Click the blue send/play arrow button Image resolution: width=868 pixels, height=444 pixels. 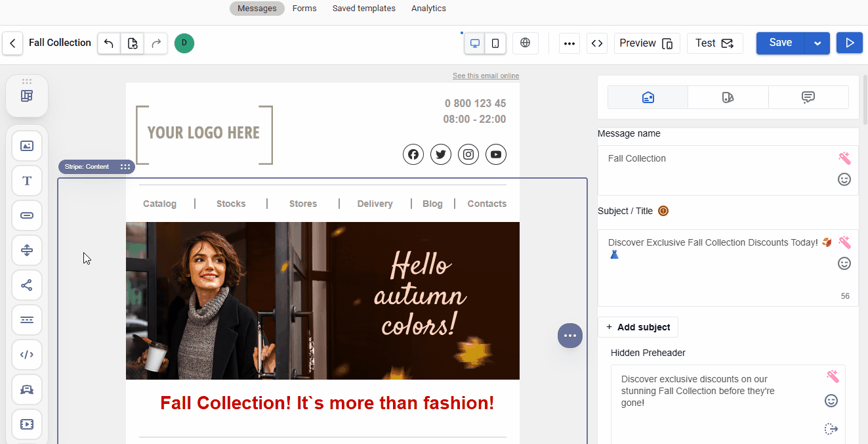(850, 43)
